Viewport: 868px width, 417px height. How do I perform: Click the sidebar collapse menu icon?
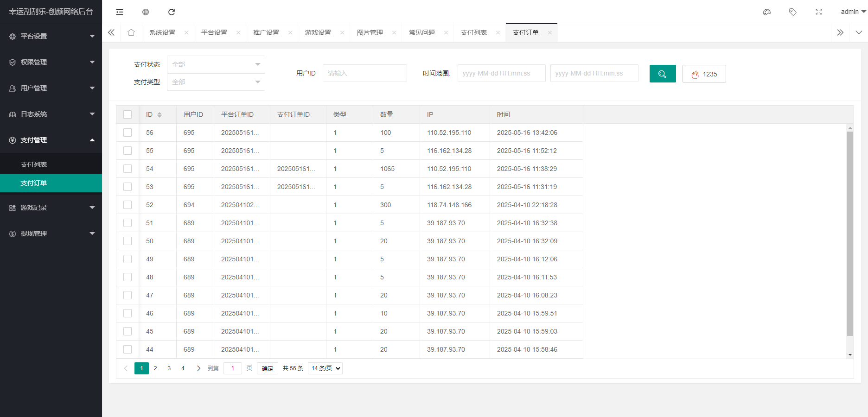pyautogui.click(x=120, y=12)
